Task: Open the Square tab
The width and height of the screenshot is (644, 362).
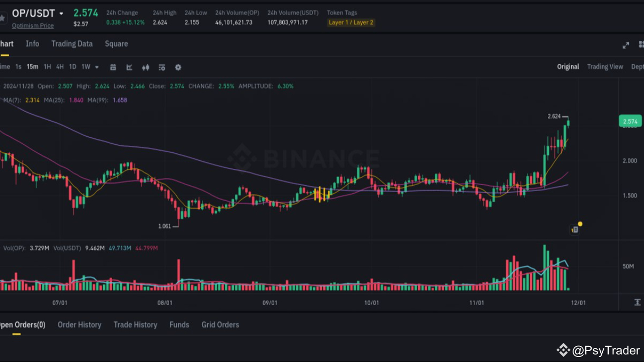Action: click(x=116, y=44)
